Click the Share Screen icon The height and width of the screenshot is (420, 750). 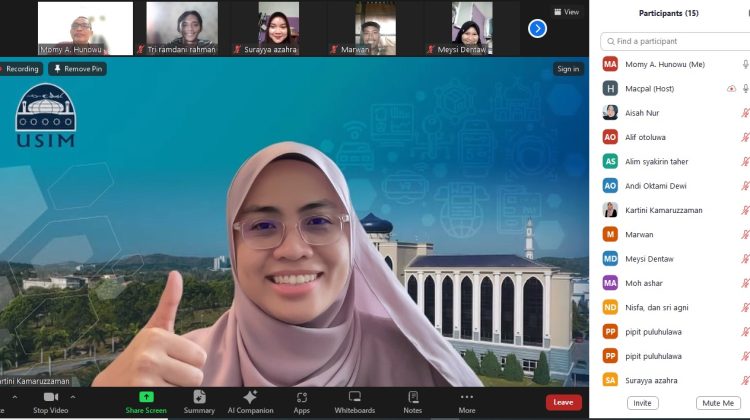pyautogui.click(x=146, y=397)
